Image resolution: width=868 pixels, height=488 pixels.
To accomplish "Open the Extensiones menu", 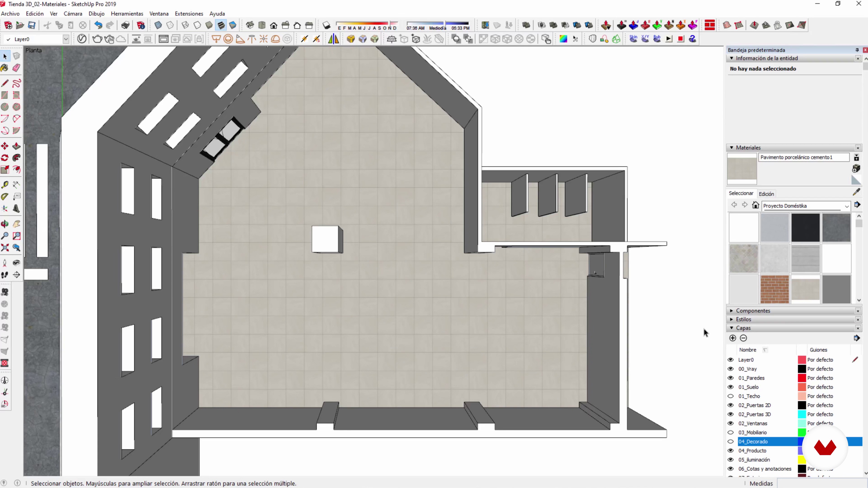I will click(189, 14).
